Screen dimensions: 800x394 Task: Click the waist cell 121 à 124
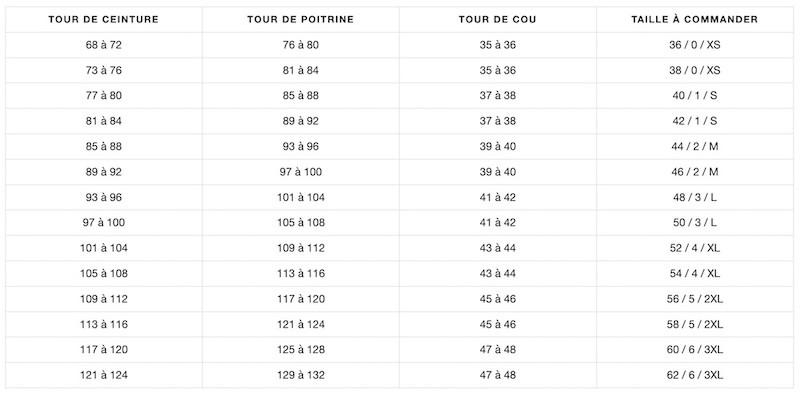point(104,375)
